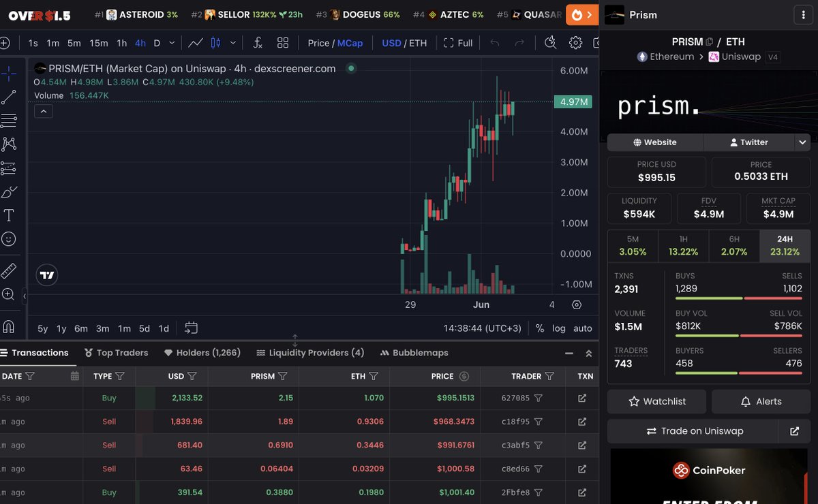This screenshot has height=504, width=818.
Task: Toggle percent scale on price axis
Action: tap(540, 328)
